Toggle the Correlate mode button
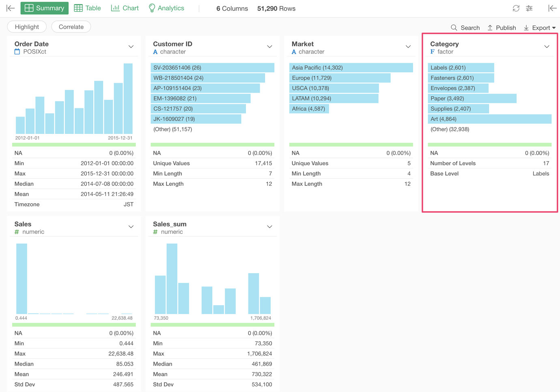This screenshot has height=392, width=560. [71, 27]
